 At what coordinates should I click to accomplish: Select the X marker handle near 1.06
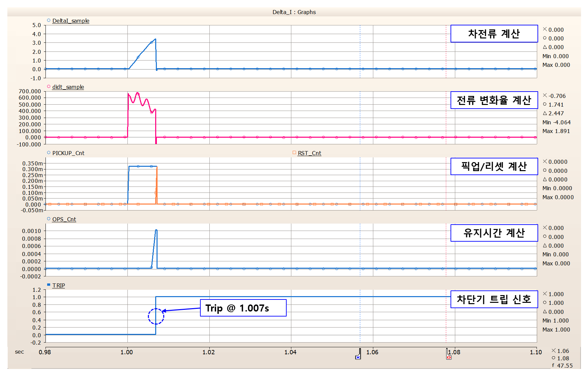pos(358,357)
